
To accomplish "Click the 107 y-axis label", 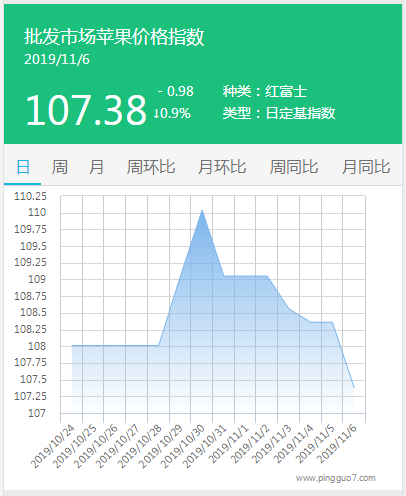I will [x=37, y=413].
